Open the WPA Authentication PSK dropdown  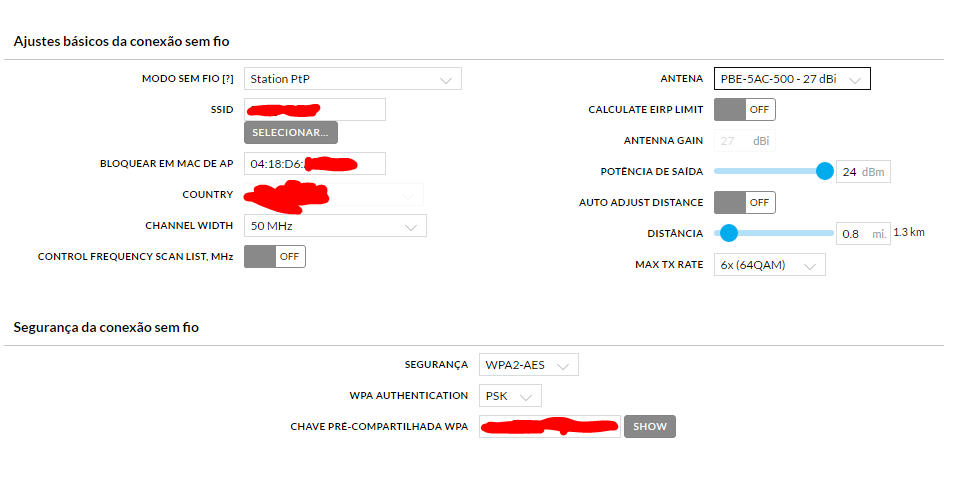pos(510,396)
